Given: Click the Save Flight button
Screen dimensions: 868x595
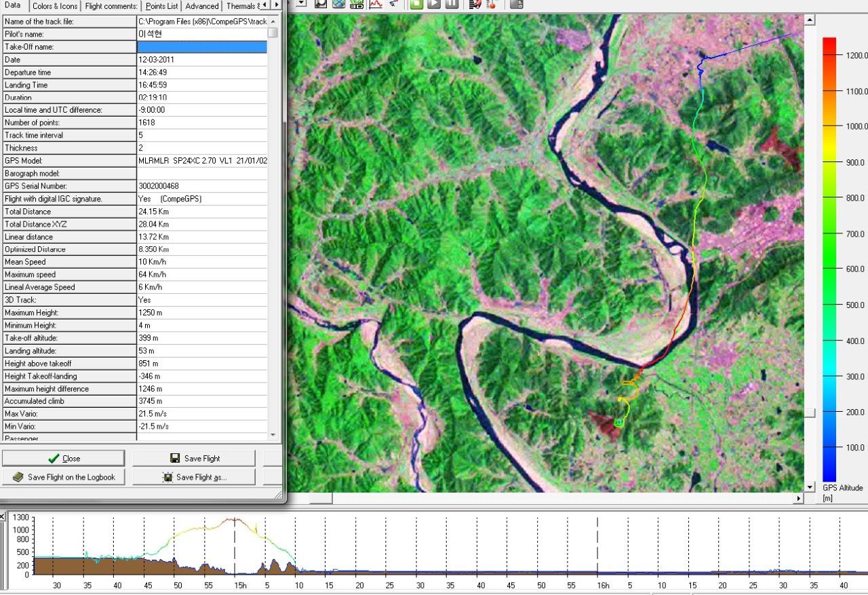Looking at the screenshot, I should coord(194,459).
